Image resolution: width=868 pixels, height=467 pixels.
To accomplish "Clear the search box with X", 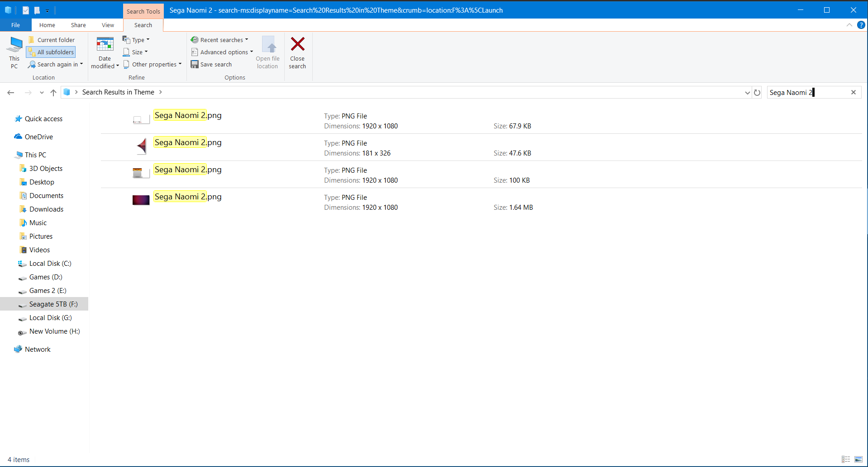I will tap(854, 92).
